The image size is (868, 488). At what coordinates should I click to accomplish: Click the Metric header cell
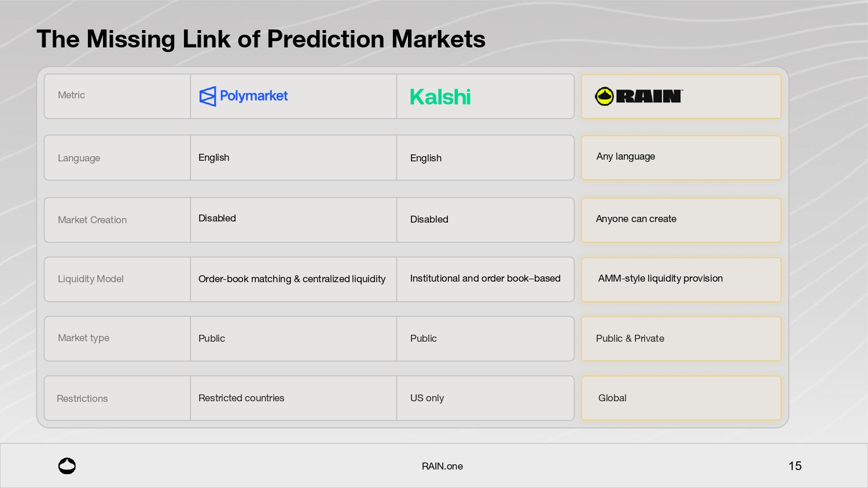coord(71,95)
